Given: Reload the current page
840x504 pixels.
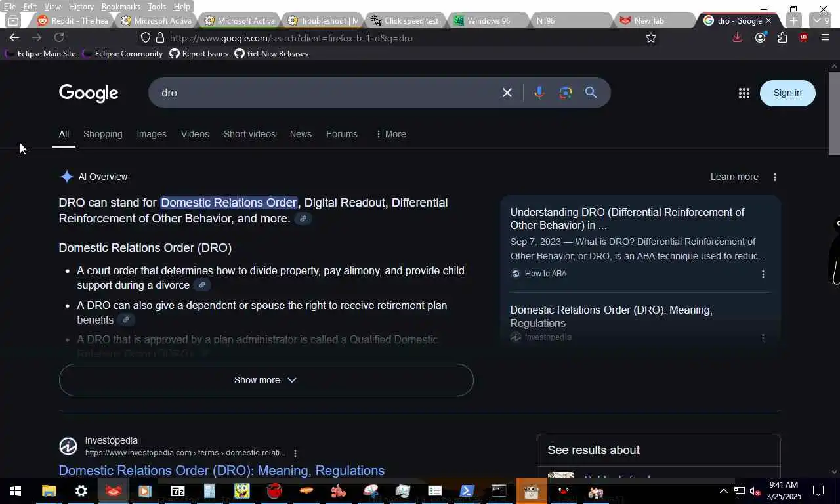Looking at the screenshot, I should [59, 38].
